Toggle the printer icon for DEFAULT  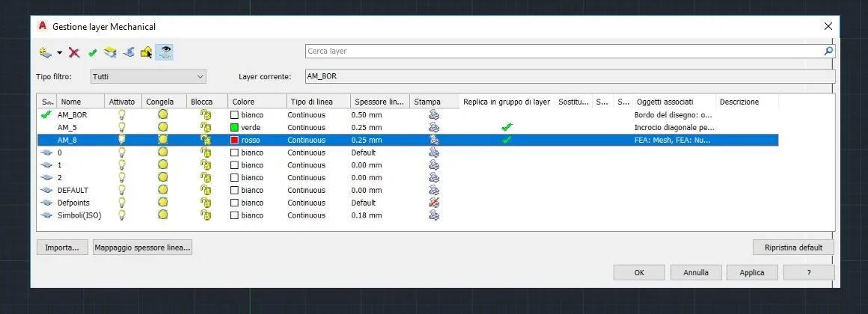[x=435, y=190]
